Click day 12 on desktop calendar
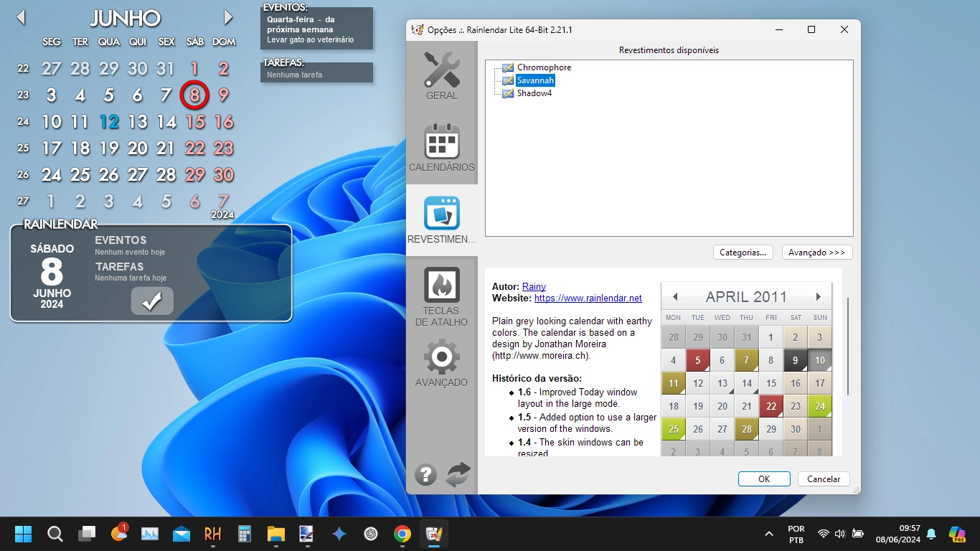Screen dimensions: 980x551 point(109,122)
